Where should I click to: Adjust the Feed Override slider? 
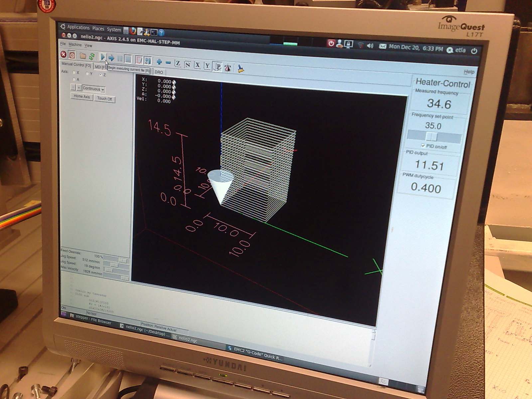tap(116, 259)
